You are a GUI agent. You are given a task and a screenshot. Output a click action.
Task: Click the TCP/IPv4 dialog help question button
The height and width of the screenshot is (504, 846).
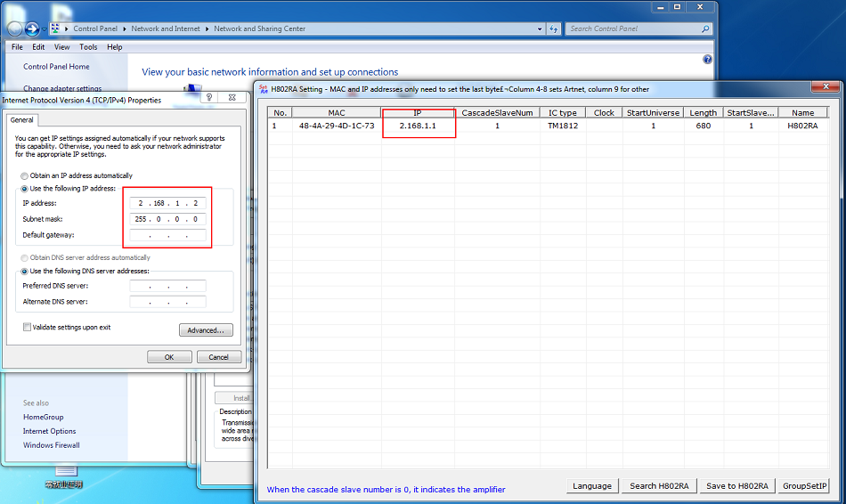pyautogui.click(x=208, y=97)
